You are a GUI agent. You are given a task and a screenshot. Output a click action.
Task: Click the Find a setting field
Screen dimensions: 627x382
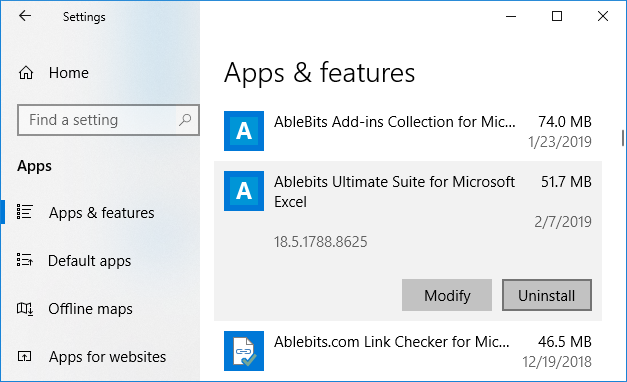coord(108,120)
